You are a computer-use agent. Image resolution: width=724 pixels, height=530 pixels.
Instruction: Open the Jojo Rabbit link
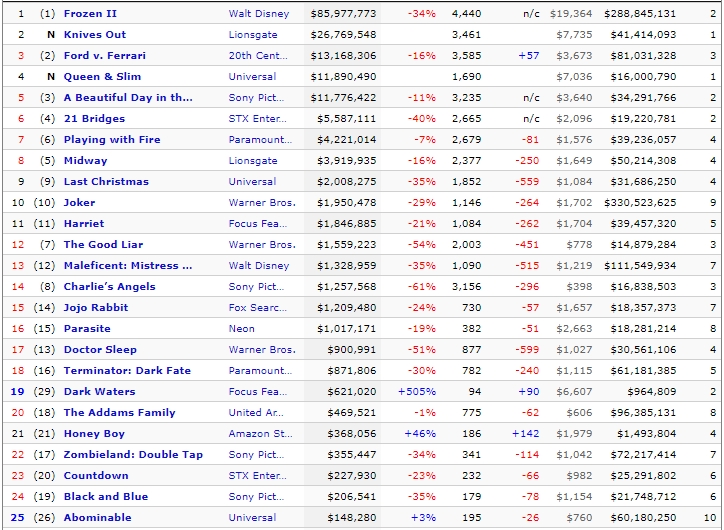pyautogui.click(x=96, y=307)
